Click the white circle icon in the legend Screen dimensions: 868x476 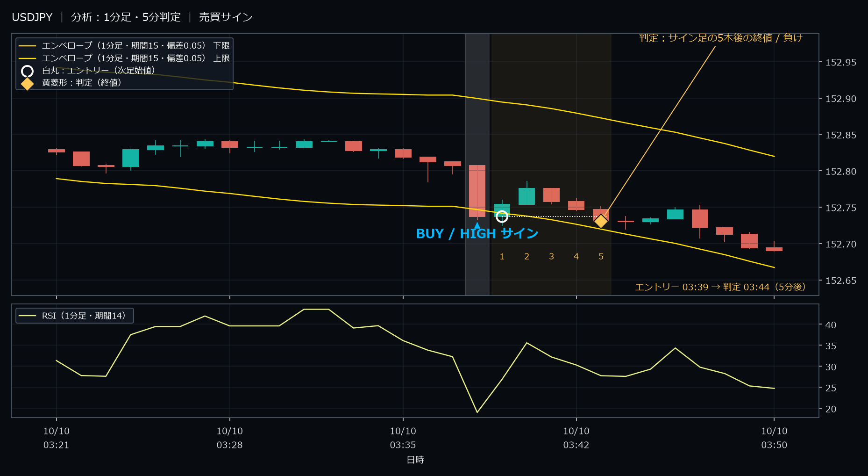(28, 71)
